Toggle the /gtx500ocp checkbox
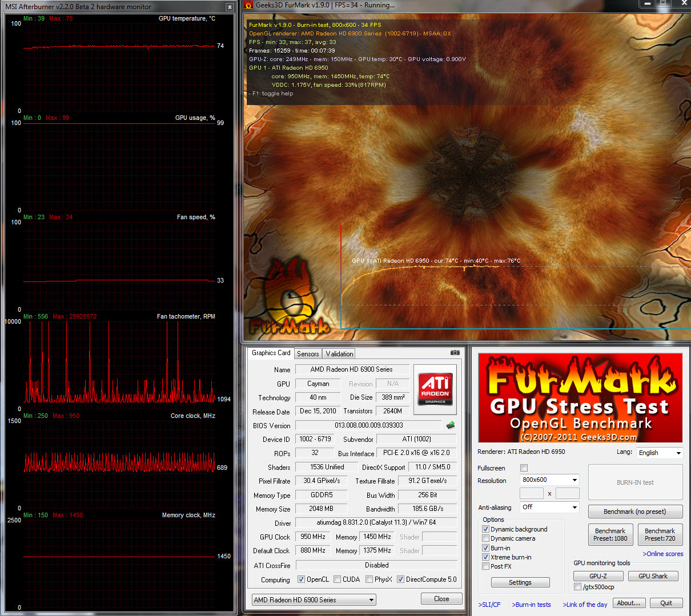The image size is (691, 616). click(x=577, y=587)
